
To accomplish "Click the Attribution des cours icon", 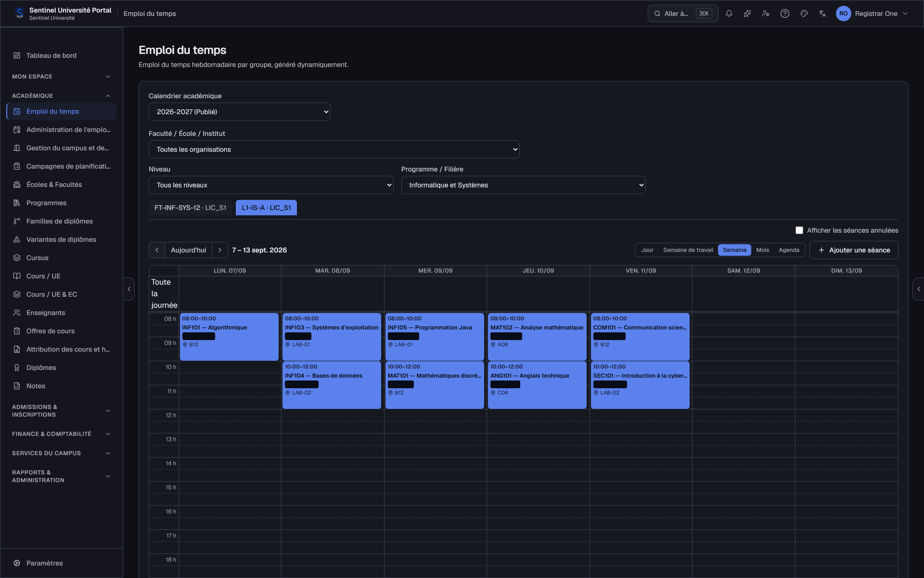I will click(x=17, y=349).
